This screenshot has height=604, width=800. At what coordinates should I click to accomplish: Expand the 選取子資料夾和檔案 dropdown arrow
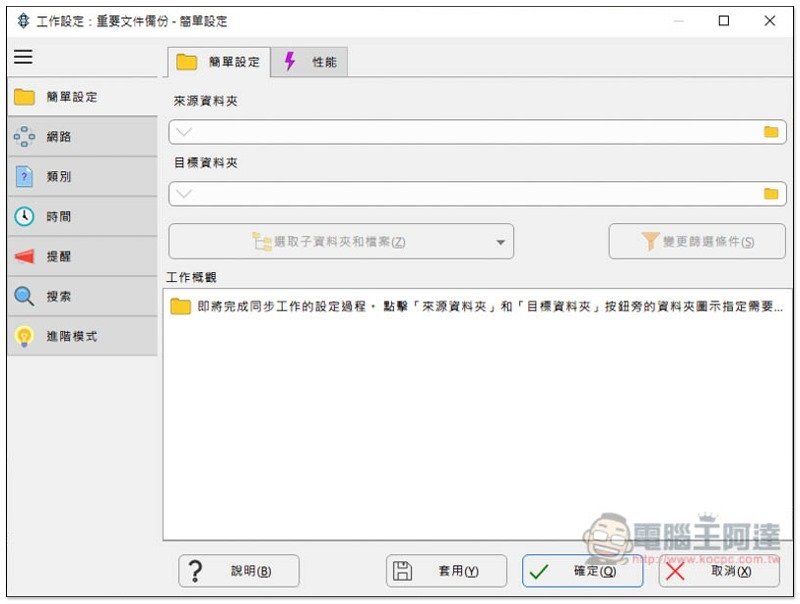pyautogui.click(x=501, y=242)
